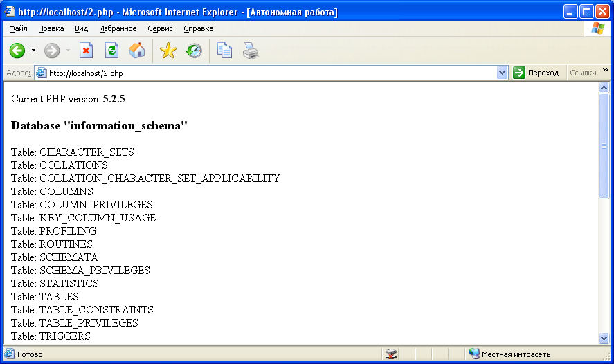Click the vertical scrollbar thumb
614x364 pixels.
pyautogui.click(x=604, y=147)
